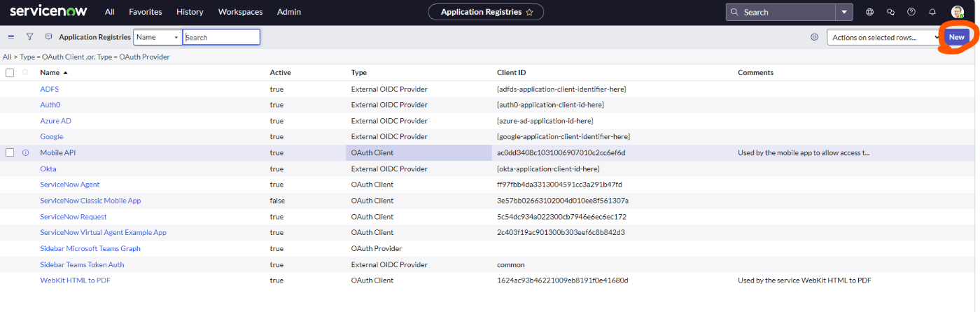Click client ID ac0dd3408c1031006907010c2cc6ef6d

561,153
